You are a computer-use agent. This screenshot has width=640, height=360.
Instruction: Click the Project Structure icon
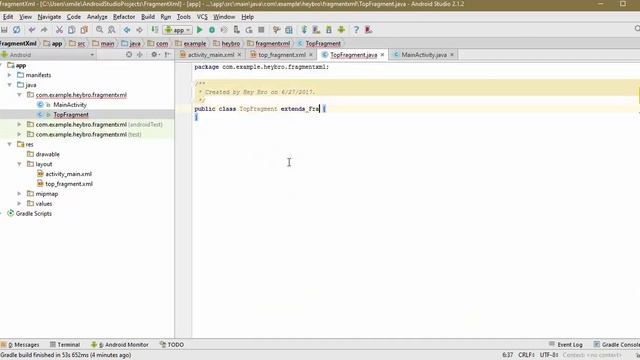[289, 30]
